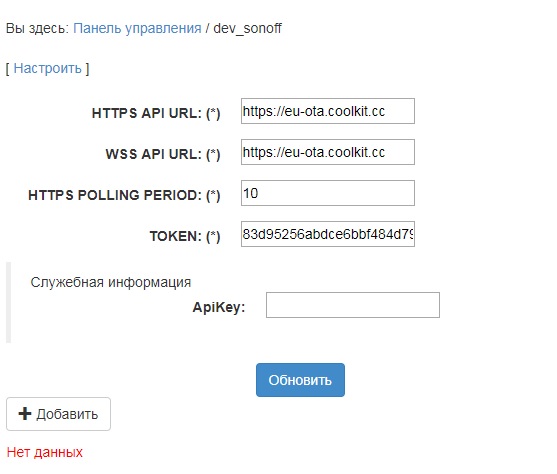Click the gray bar beside Служебная информация
557x474 pixels.
tap(9, 302)
